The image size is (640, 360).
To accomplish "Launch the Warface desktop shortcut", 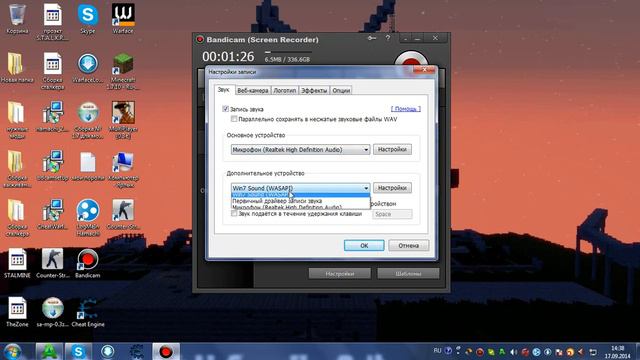I will [x=123, y=18].
